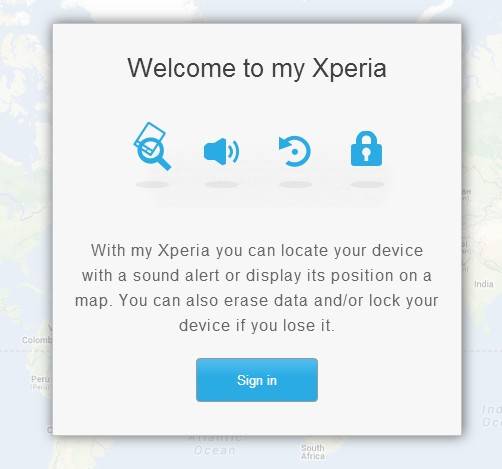
Task: Click the dashed equator line left of dialog
Action: 26,351
